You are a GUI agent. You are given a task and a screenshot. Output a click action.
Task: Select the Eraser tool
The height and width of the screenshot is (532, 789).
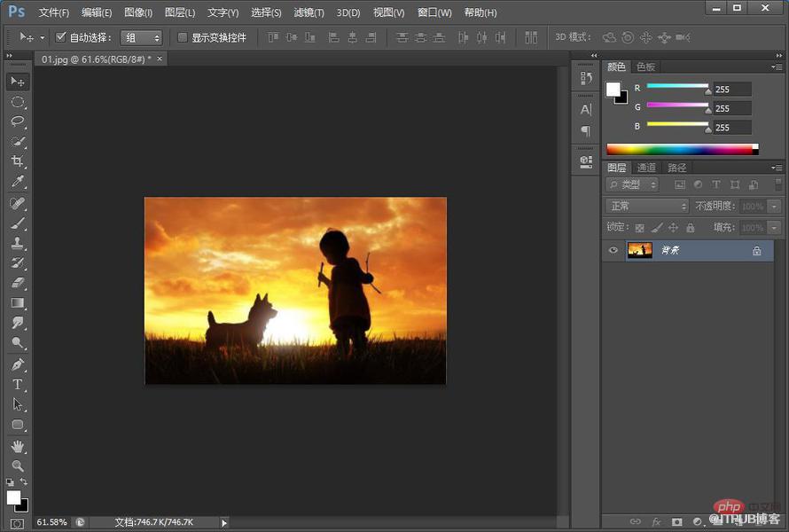[x=18, y=283]
